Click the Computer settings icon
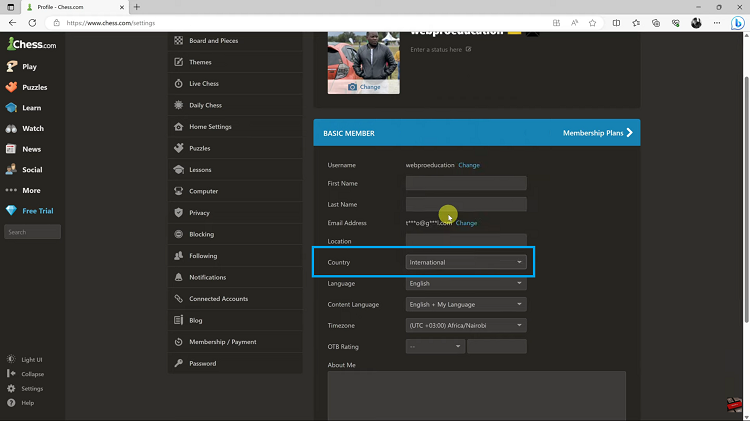The image size is (750, 421). coord(178,191)
